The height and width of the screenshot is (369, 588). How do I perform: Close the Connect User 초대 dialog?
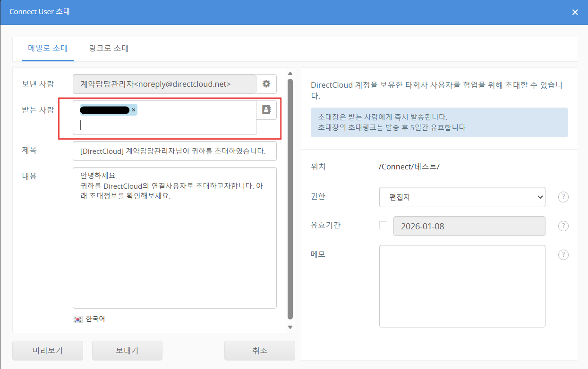[x=575, y=12]
